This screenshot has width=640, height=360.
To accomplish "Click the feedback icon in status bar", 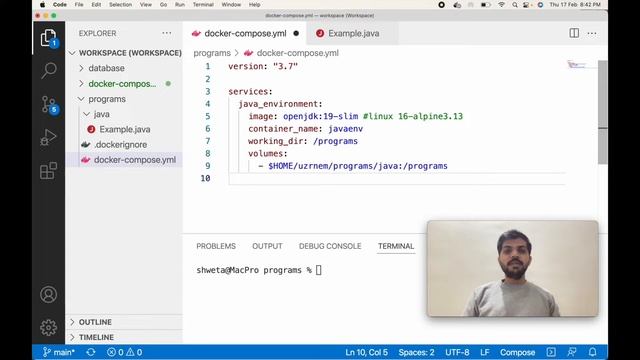I will [572, 352].
